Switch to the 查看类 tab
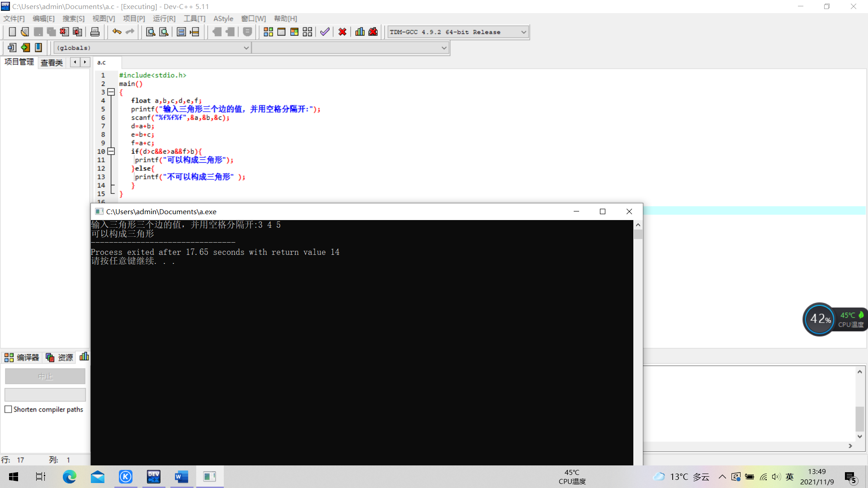This screenshot has height=488, width=868. [x=52, y=62]
